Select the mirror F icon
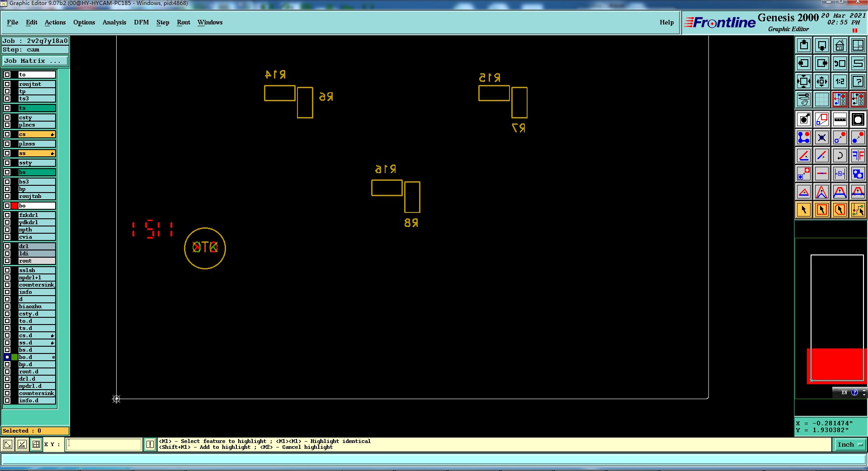 (x=858, y=156)
